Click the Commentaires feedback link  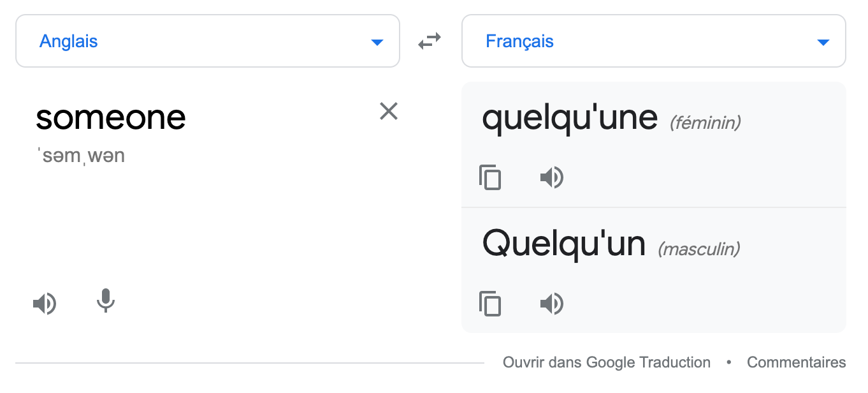[797, 362]
